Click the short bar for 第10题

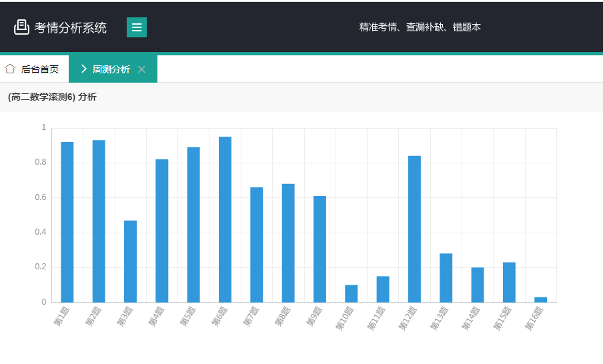pyautogui.click(x=351, y=294)
